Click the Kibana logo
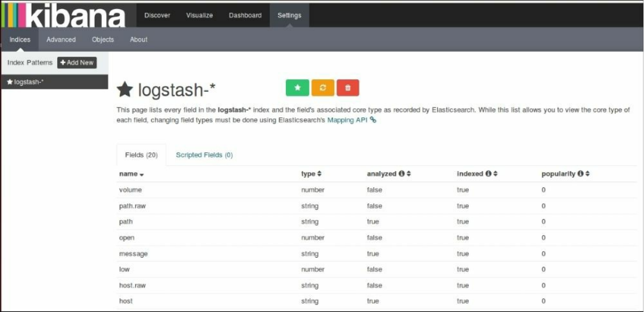The width and height of the screenshot is (644, 312). coord(63,15)
